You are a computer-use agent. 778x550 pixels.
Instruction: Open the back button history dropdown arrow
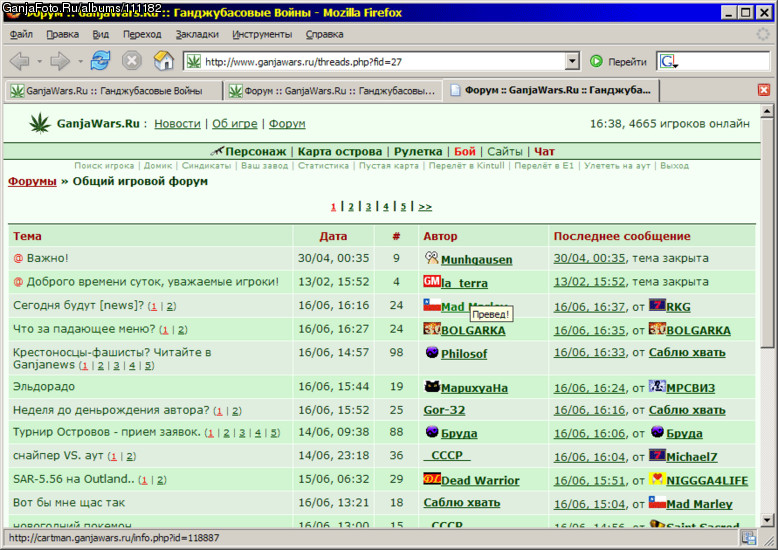pos(39,62)
